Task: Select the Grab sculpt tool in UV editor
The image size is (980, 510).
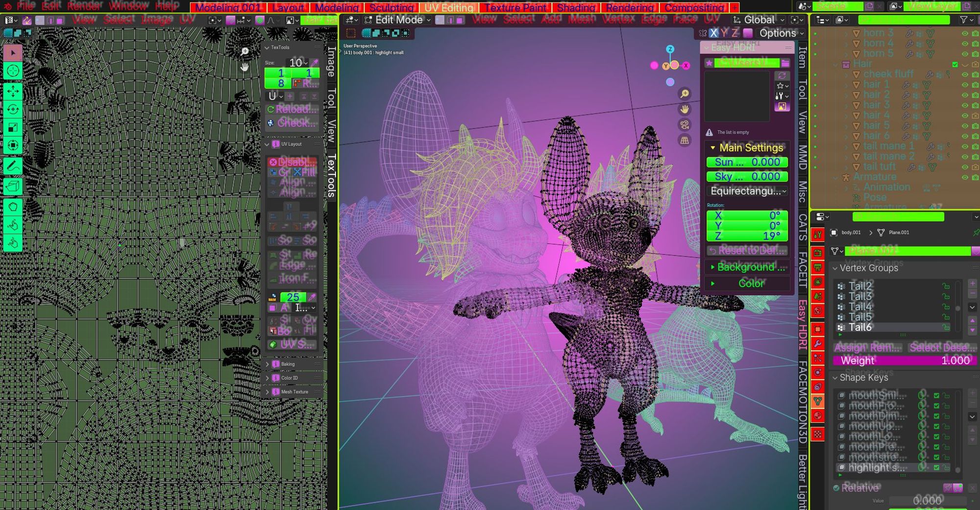Action: click(13, 207)
